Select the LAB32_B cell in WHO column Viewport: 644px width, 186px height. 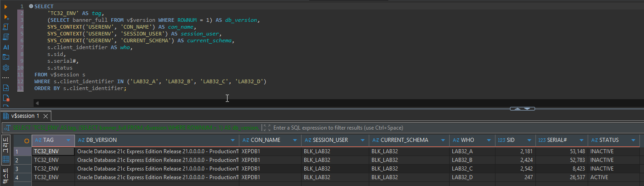click(x=472, y=160)
